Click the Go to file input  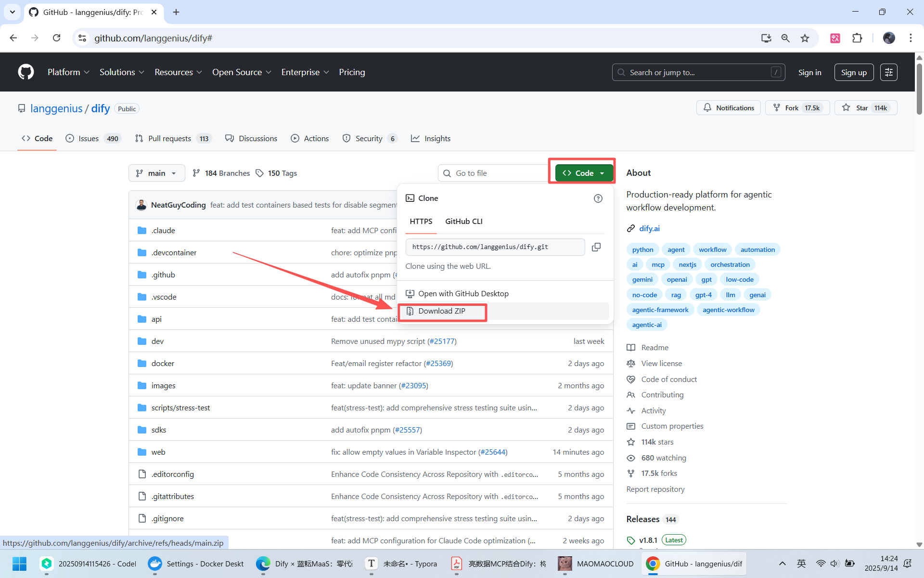[493, 173]
